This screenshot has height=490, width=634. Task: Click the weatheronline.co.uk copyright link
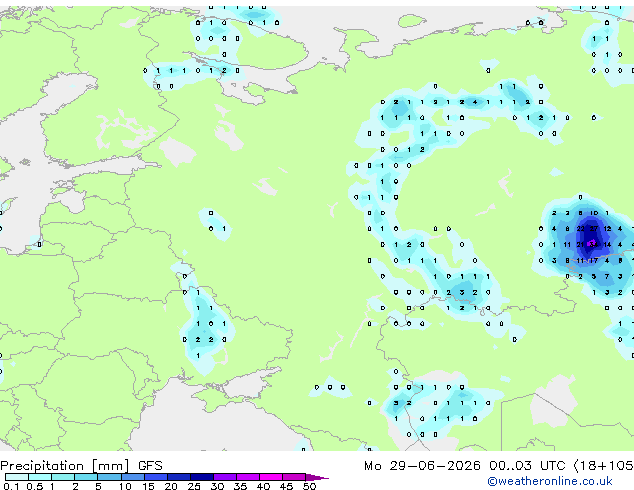(x=550, y=481)
